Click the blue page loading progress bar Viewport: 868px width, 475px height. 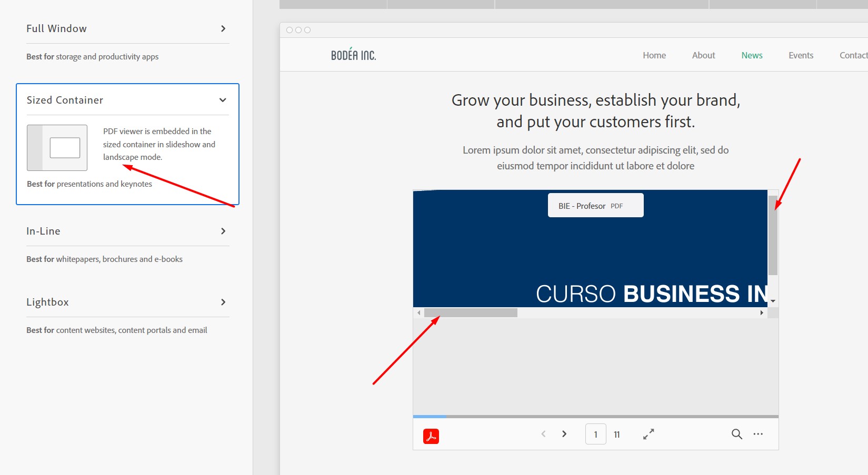click(431, 416)
